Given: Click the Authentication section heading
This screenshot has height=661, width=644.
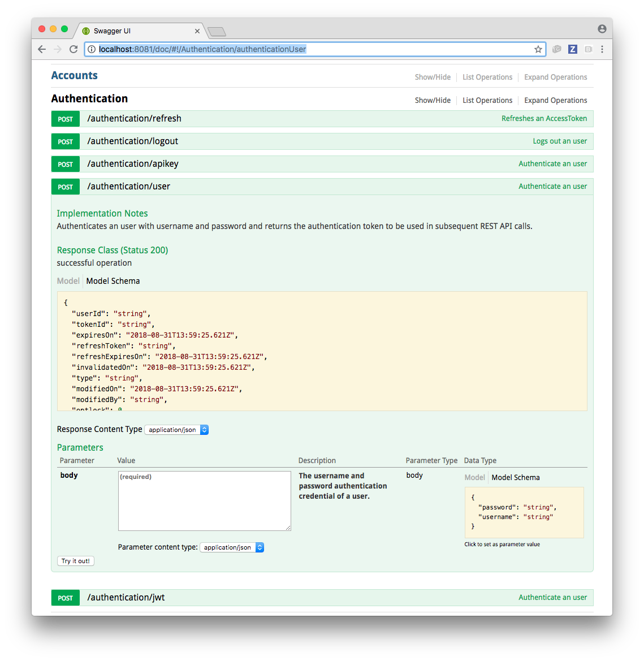Looking at the screenshot, I should tap(89, 98).
